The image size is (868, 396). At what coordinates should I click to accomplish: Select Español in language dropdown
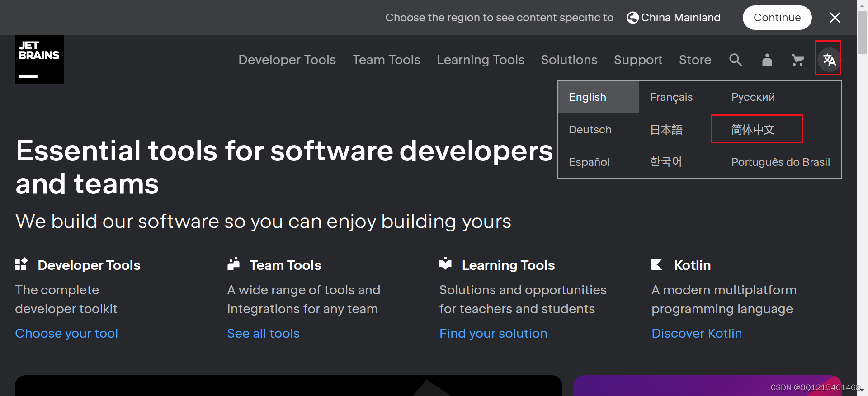[589, 162]
